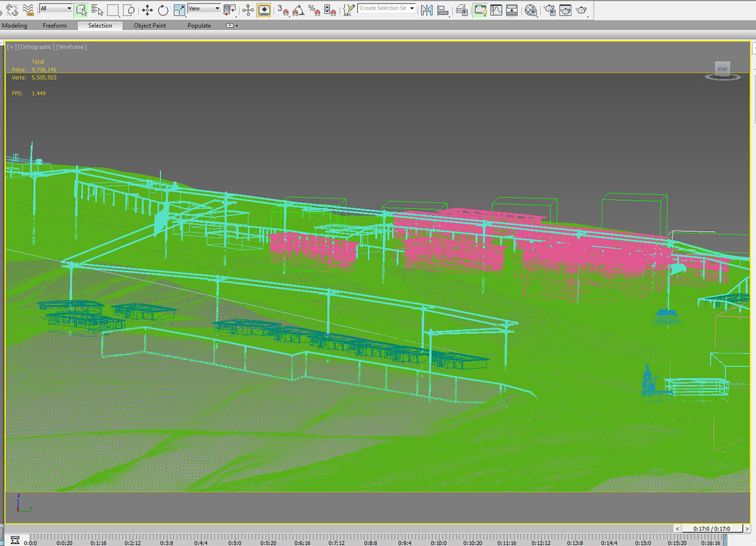Toggle 3D Snaps on or off
Image resolution: width=756 pixels, height=546 pixels.
point(282,9)
